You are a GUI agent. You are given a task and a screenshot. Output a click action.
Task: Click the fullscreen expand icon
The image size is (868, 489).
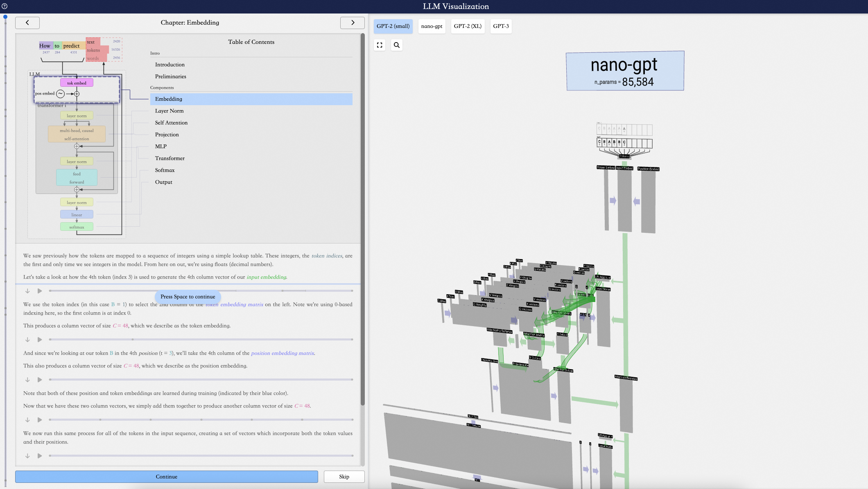(380, 45)
